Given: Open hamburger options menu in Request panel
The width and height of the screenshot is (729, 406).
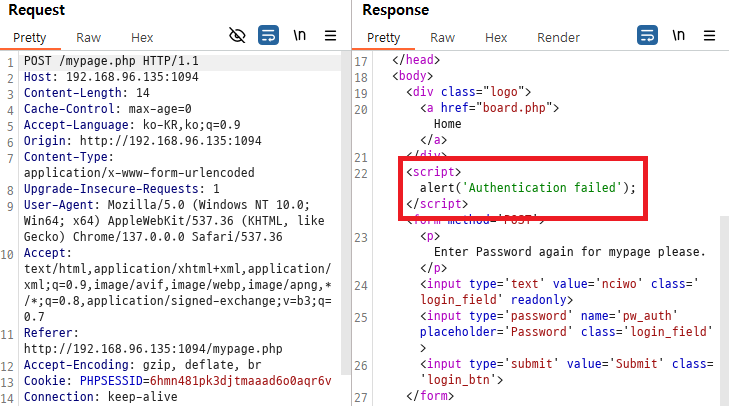Looking at the screenshot, I should point(331,35).
